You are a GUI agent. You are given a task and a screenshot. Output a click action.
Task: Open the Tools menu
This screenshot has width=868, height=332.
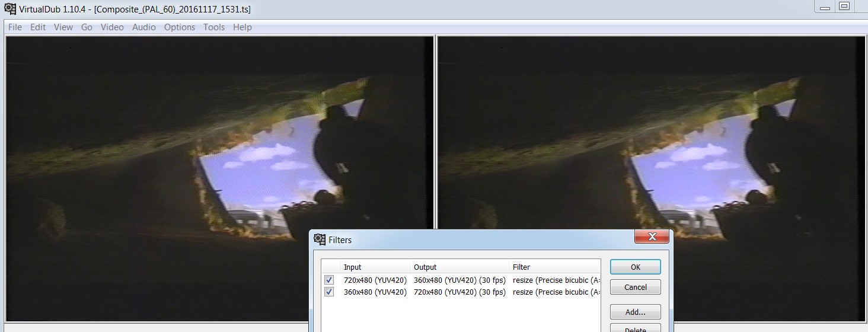pyautogui.click(x=214, y=27)
